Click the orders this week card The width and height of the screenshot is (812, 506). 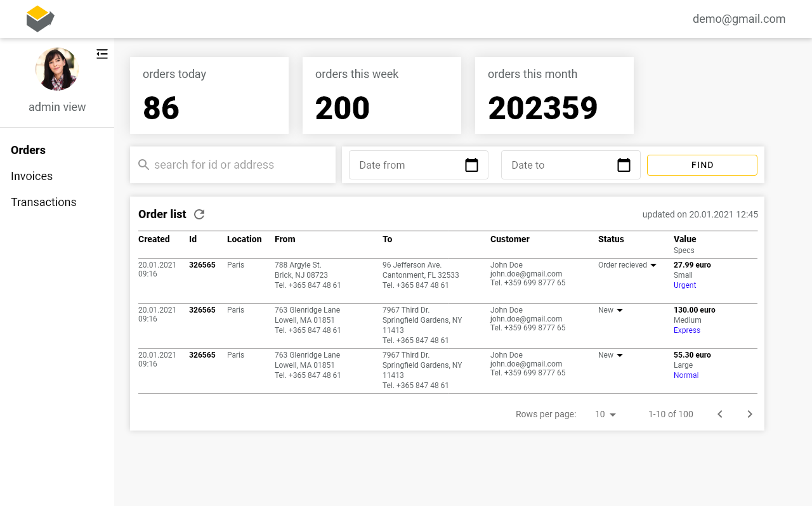tap(382, 95)
